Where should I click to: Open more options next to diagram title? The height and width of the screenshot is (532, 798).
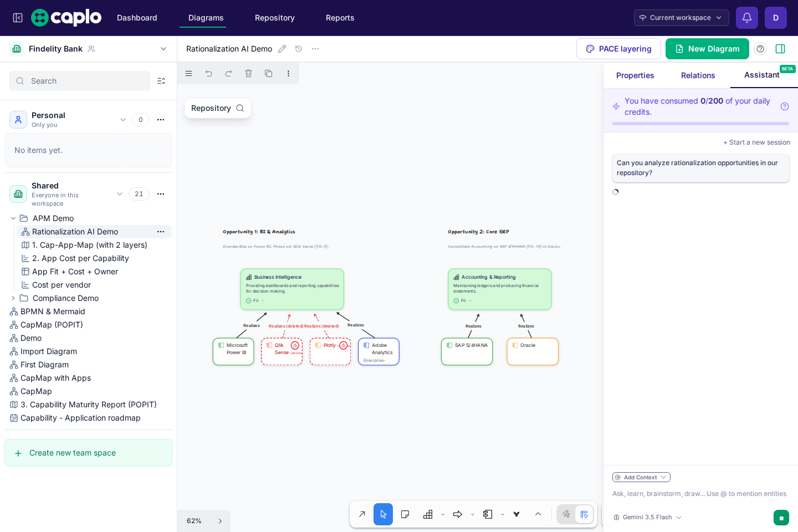pos(315,49)
